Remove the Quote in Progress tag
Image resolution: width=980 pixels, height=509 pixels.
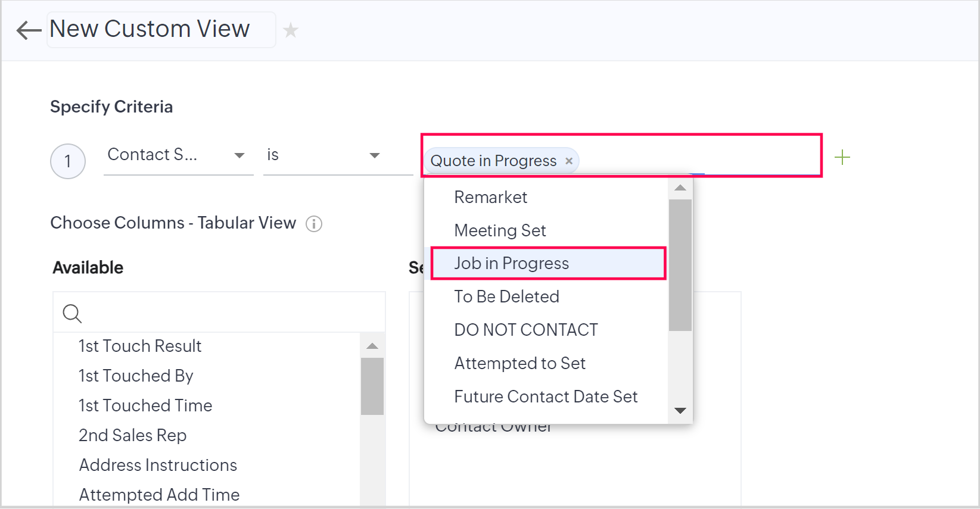[569, 161]
